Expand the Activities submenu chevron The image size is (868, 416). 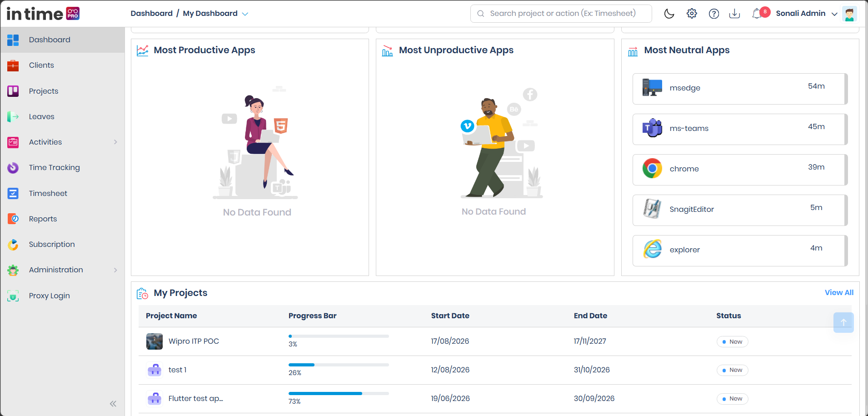point(115,142)
